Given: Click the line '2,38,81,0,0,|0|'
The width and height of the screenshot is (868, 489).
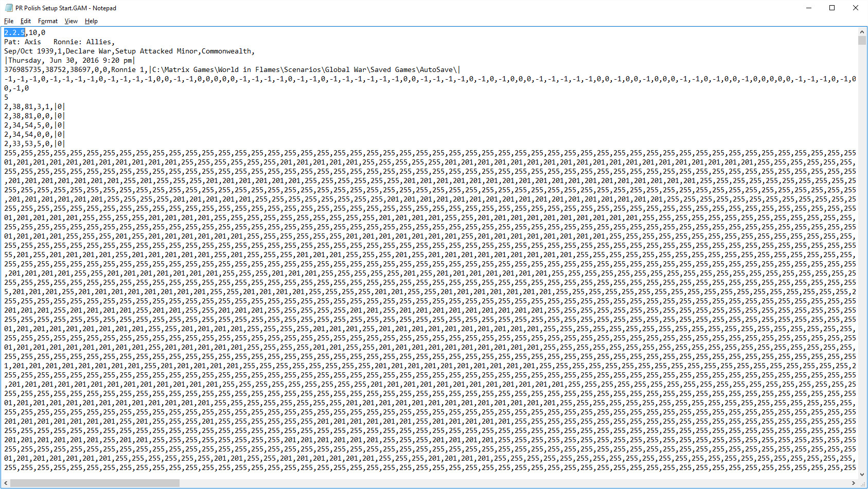Looking at the screenshot, I should [35, 116].
